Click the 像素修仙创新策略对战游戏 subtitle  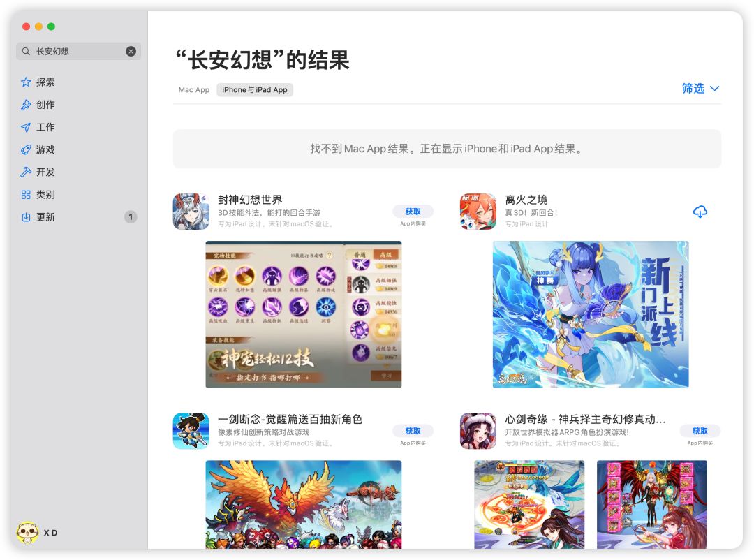[x=263, y=432]
